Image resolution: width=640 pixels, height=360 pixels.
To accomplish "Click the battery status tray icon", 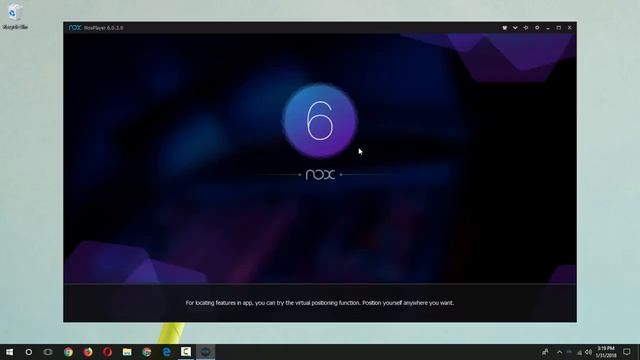I will click(569, 352).
